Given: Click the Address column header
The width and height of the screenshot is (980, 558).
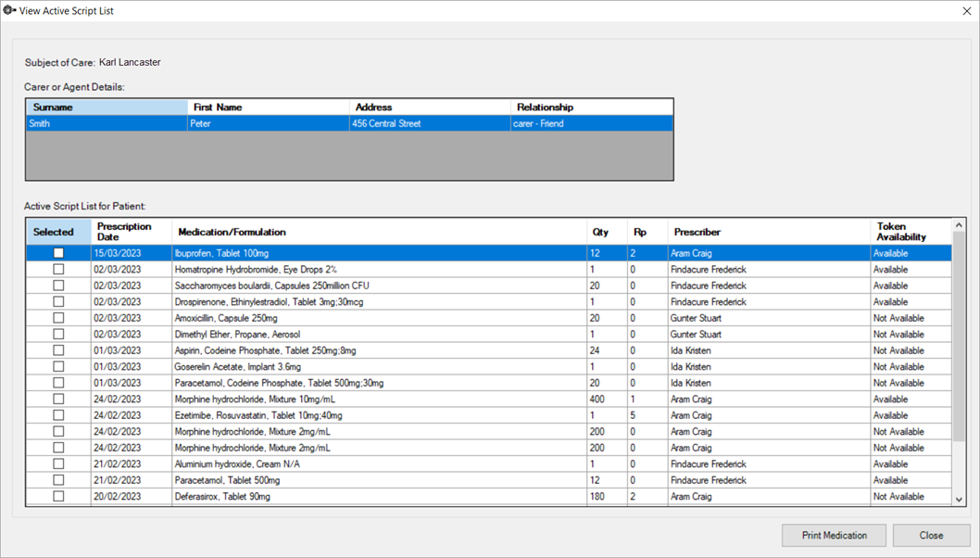Looking at the screenshot, I should pos(430,107).
